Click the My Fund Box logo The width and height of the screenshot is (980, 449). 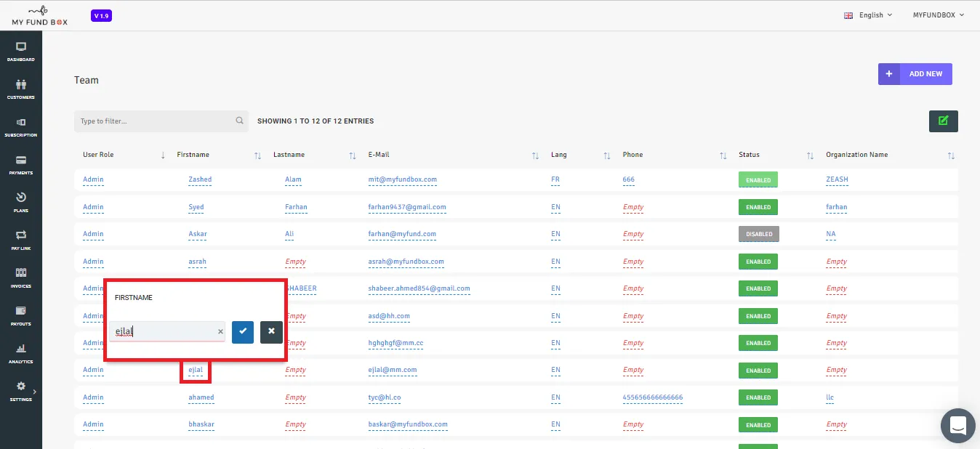pyautogui.click(x=40, y=16)
